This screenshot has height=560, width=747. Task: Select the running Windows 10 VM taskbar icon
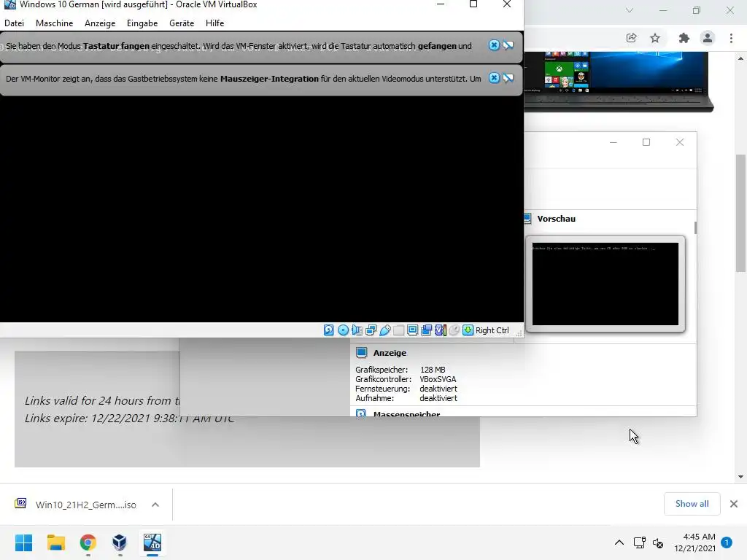point(152,542)
